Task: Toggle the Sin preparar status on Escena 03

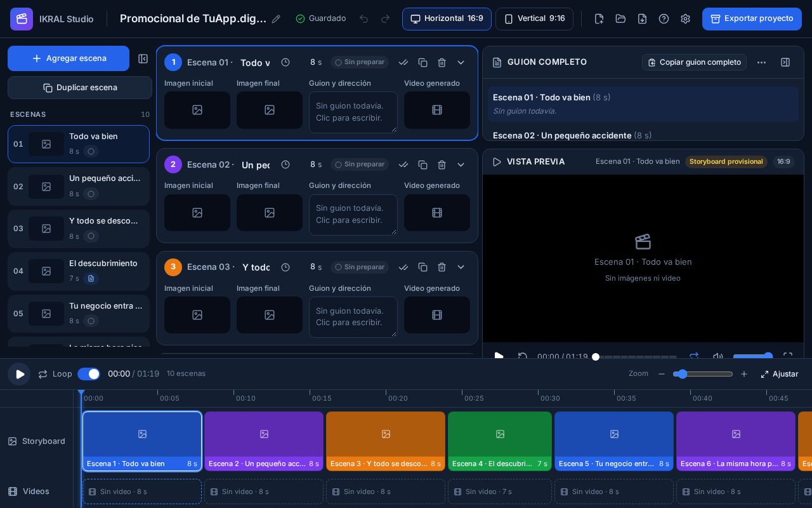Action: point(360,267)
